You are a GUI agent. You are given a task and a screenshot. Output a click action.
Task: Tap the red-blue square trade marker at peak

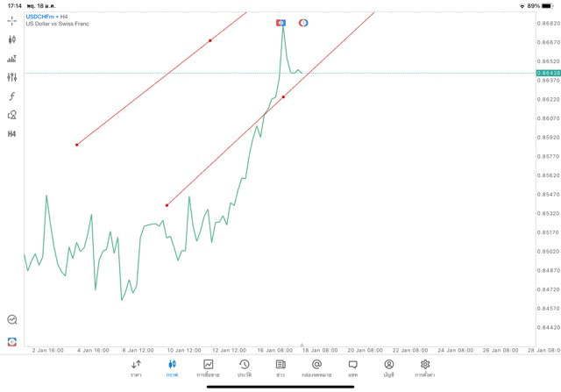pyautogui.click(x=281, y=23)
